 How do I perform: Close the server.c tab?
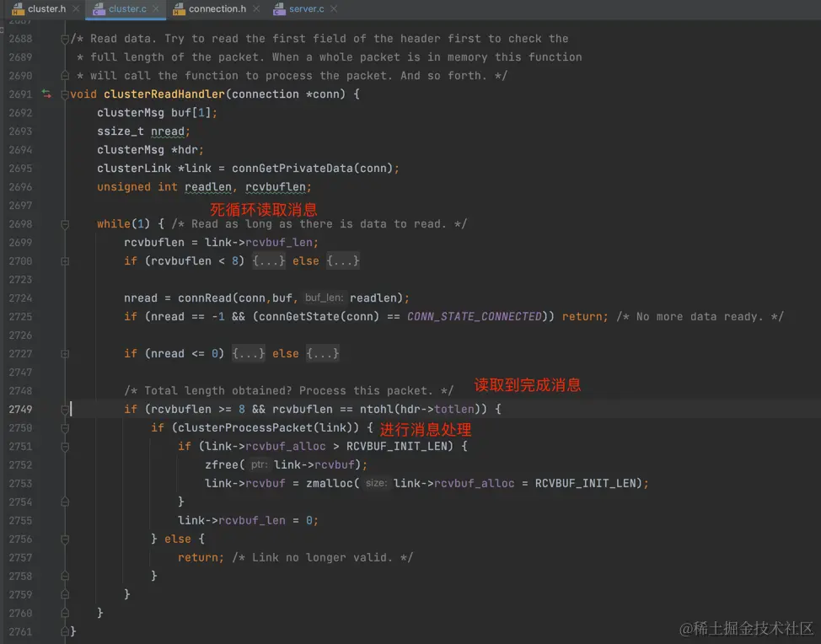334,9
